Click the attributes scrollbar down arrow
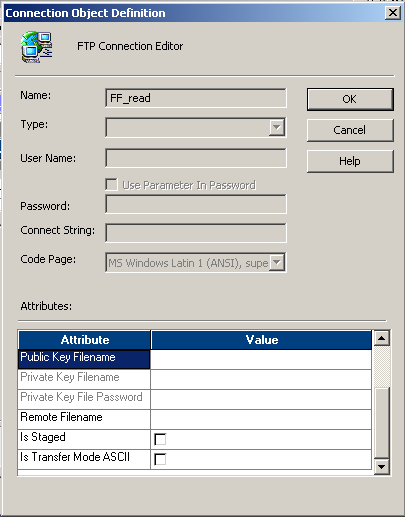The width and height of the screenshot is (405, 517). click(381, 466)
